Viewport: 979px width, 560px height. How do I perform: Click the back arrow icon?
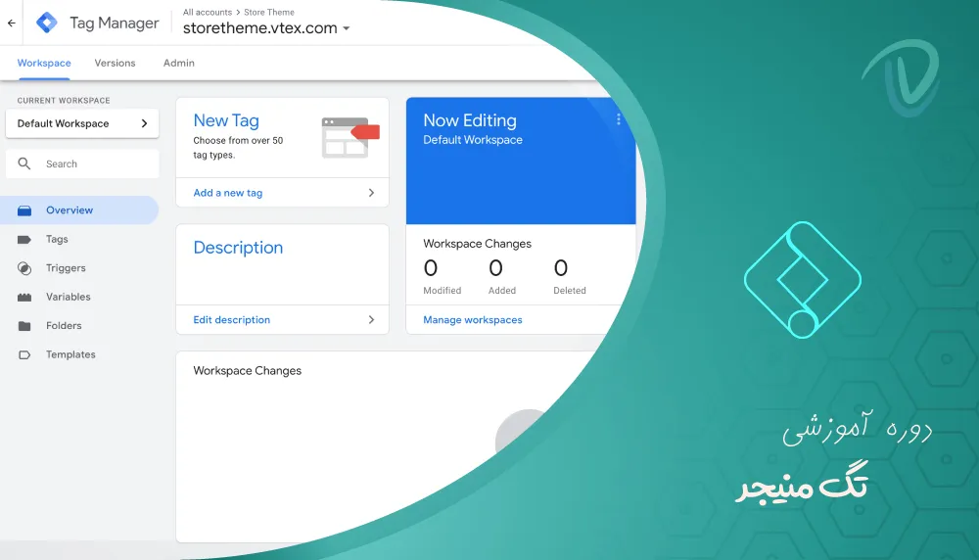coord(11,23)
